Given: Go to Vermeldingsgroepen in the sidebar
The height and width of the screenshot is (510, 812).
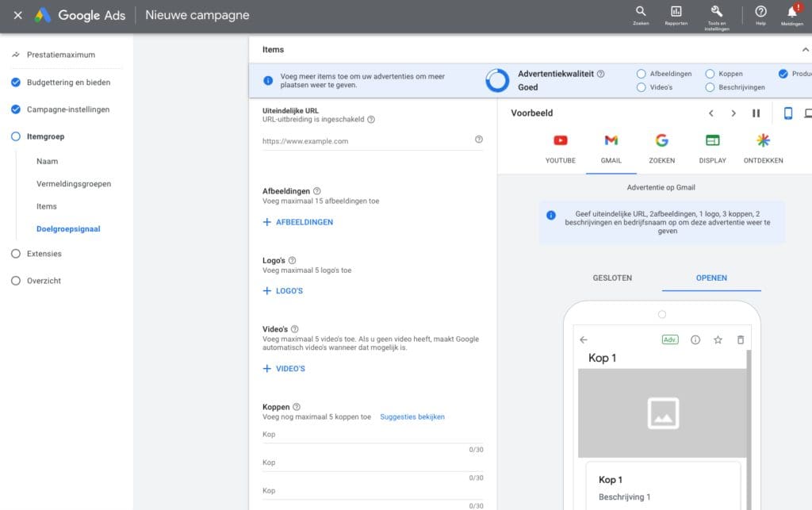Looking at the screenshot, I should click(74, 184).
